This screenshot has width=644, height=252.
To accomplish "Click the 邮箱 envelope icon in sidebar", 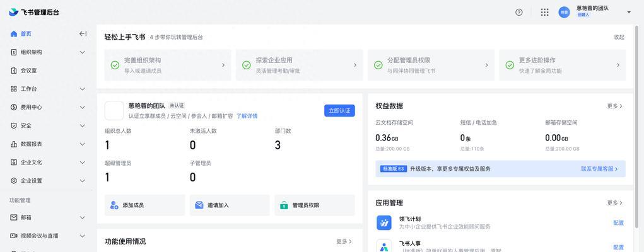I will click(13, 217).
